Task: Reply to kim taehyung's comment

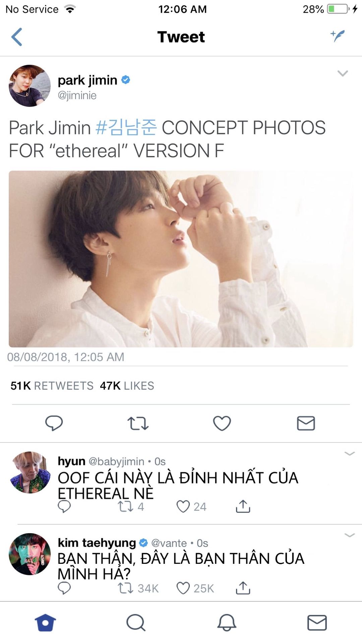Action: coord(64,588)
